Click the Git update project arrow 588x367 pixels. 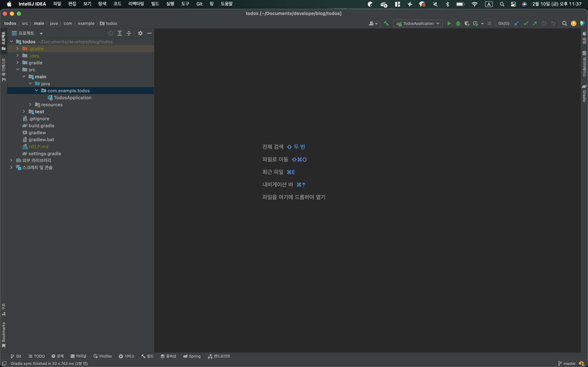[x=517, y=24]
